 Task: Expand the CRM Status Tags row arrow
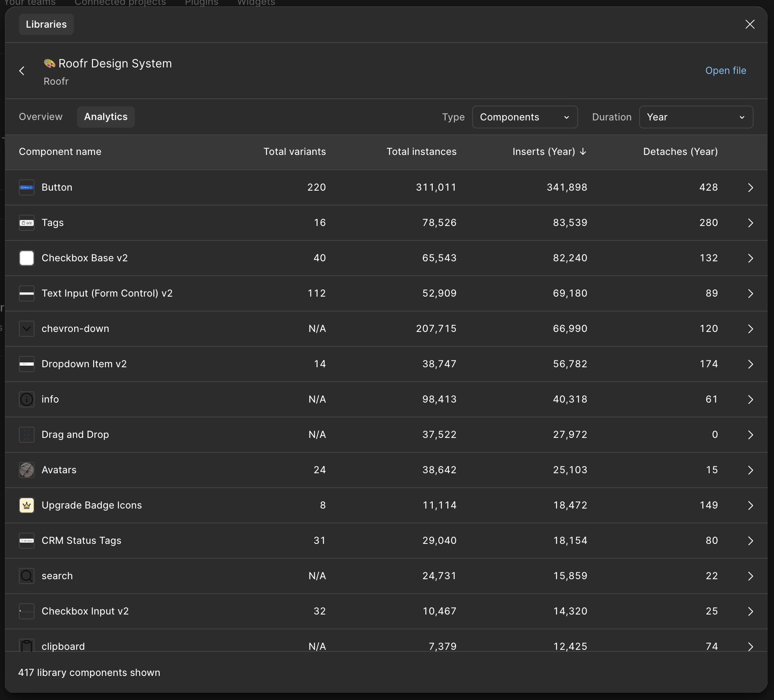pos(750,541)
